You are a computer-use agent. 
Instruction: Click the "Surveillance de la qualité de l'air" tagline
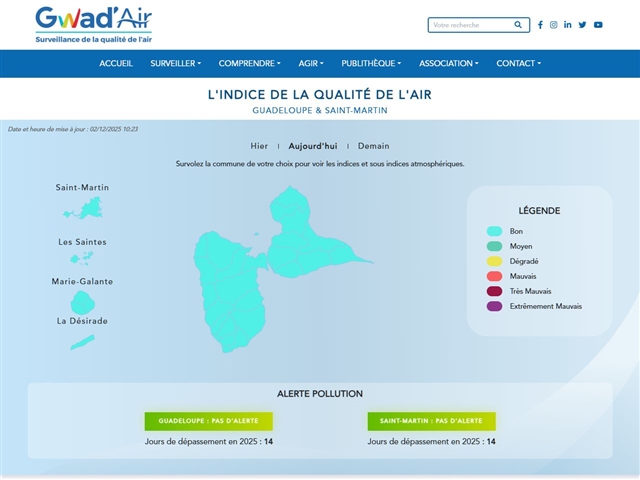(93, 40)
